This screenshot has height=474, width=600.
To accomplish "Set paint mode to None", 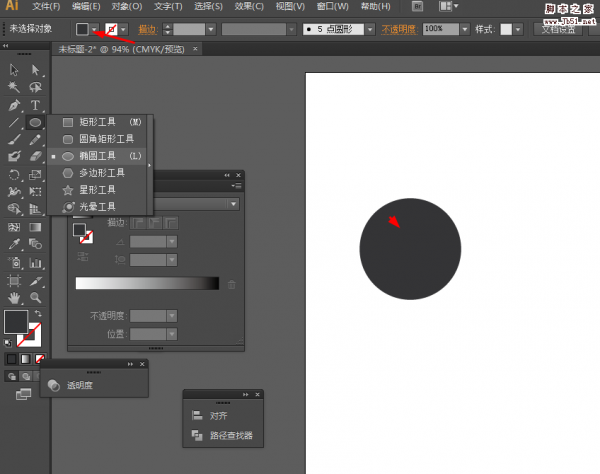I will coord(40,358).
